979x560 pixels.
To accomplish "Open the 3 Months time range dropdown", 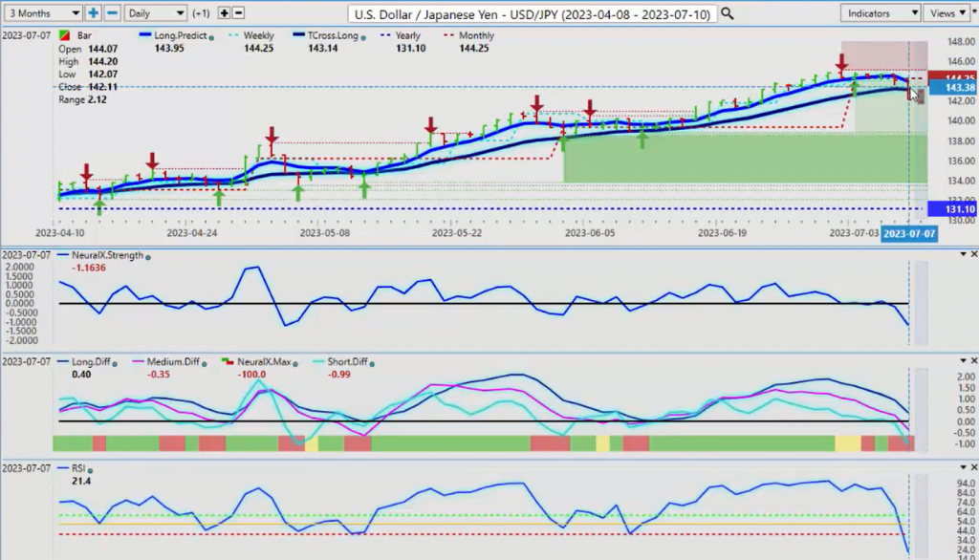I will coord(42,13).
